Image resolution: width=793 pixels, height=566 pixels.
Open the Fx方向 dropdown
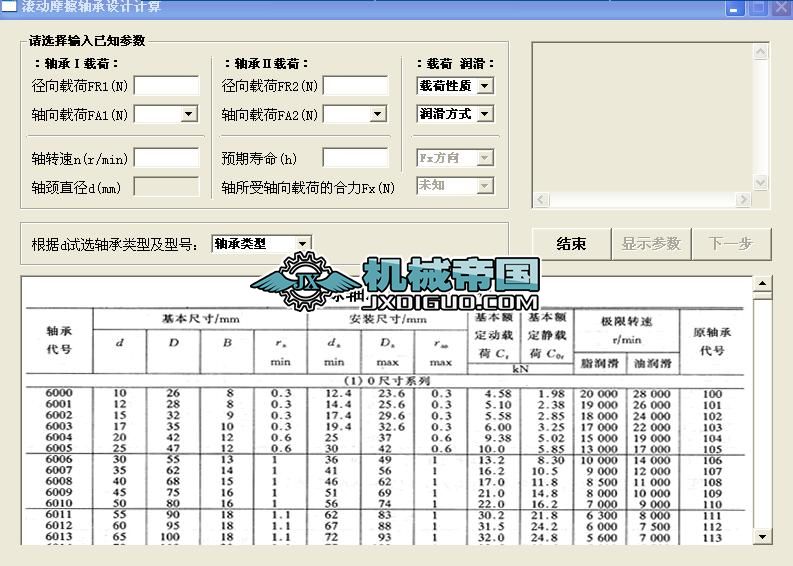tap(484, 158)
